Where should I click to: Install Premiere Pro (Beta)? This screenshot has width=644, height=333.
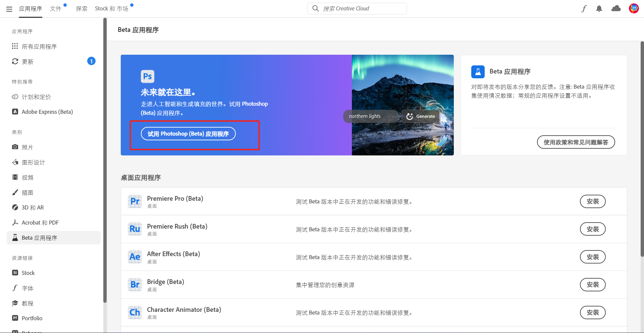pos(593,201)
